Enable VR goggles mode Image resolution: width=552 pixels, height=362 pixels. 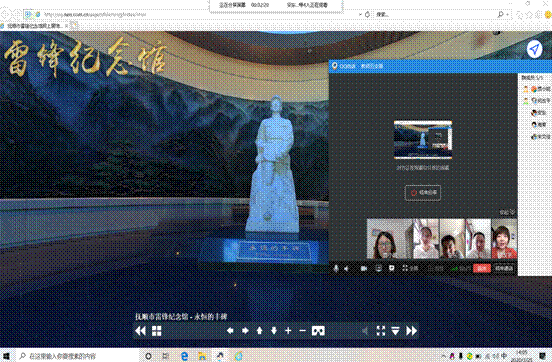point(318,331)
